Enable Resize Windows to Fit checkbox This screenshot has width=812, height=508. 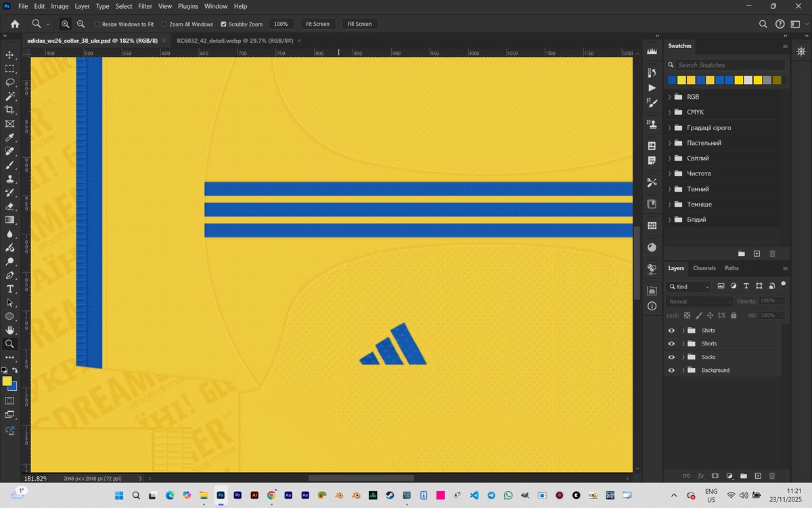click(97, 24)
